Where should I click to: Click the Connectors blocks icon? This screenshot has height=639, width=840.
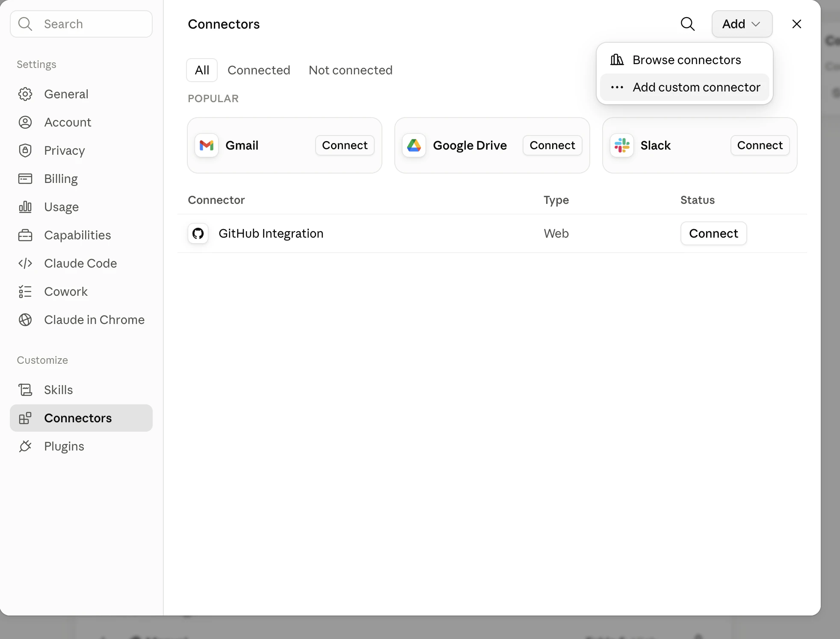25,418
